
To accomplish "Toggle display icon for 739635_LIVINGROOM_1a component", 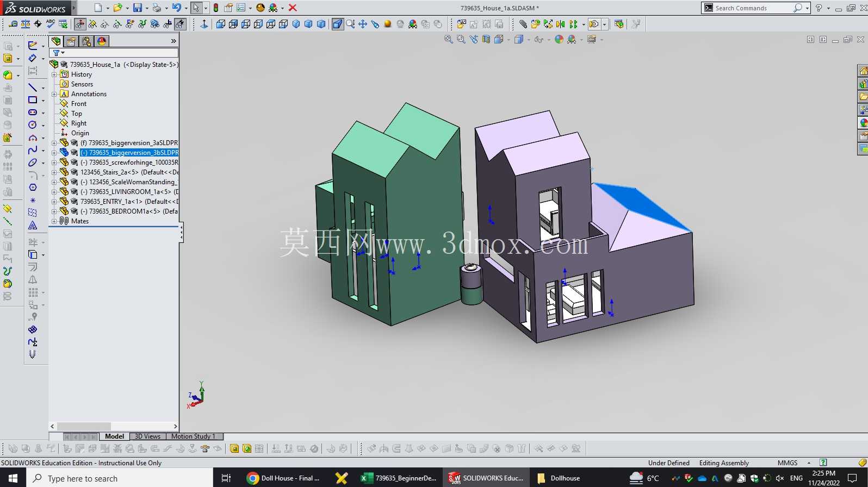I will coord(74,192).
